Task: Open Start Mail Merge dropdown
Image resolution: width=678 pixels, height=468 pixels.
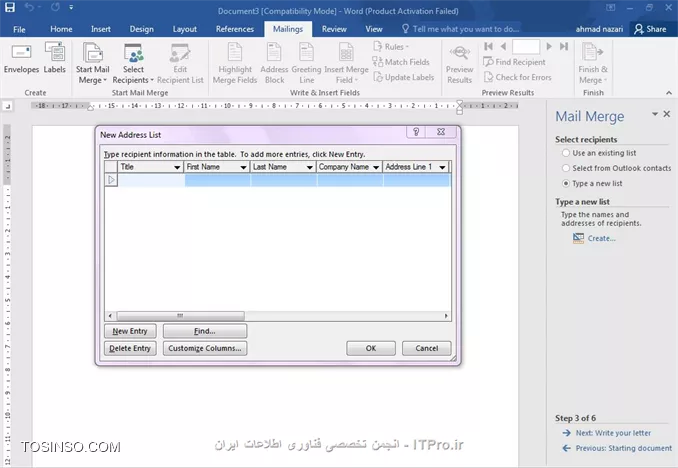Action: [93, 64]
